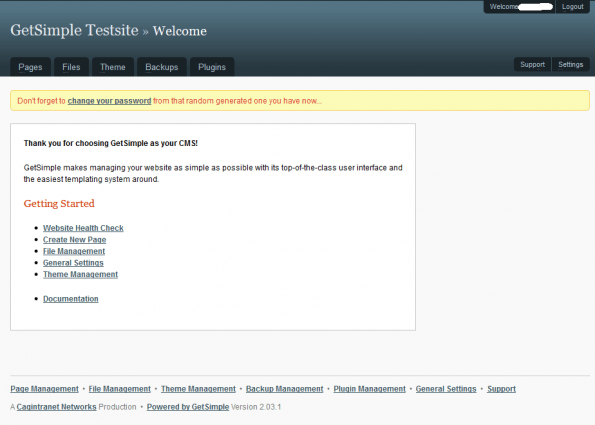Open File Management in Getting Started list
595x425 pixels.
pyautogui.click(x=74, y=251)
